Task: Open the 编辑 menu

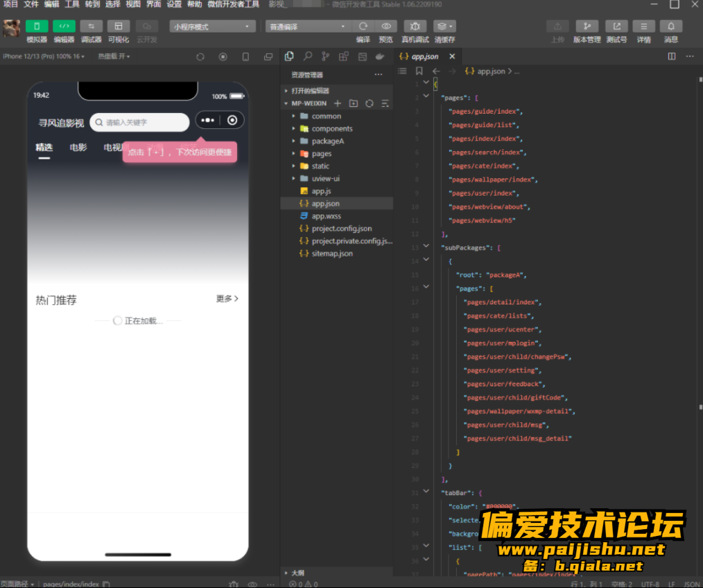Action: (51, 4)
